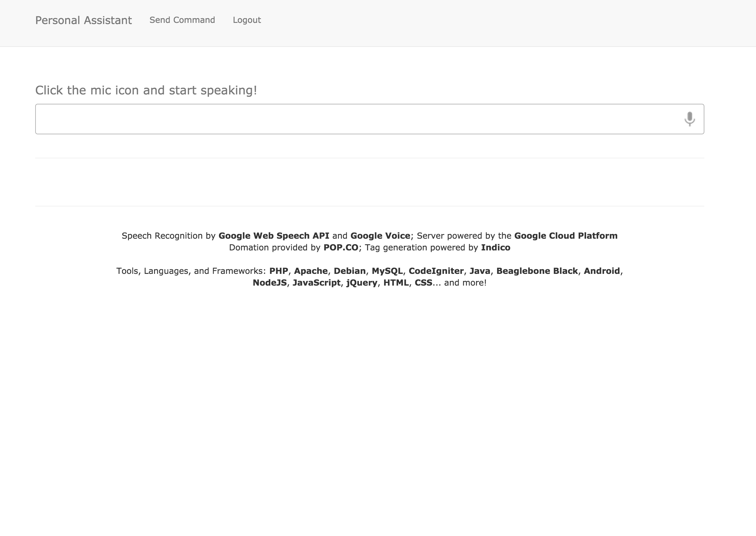Click the bold Google Voice text

(x=380, y=236)
